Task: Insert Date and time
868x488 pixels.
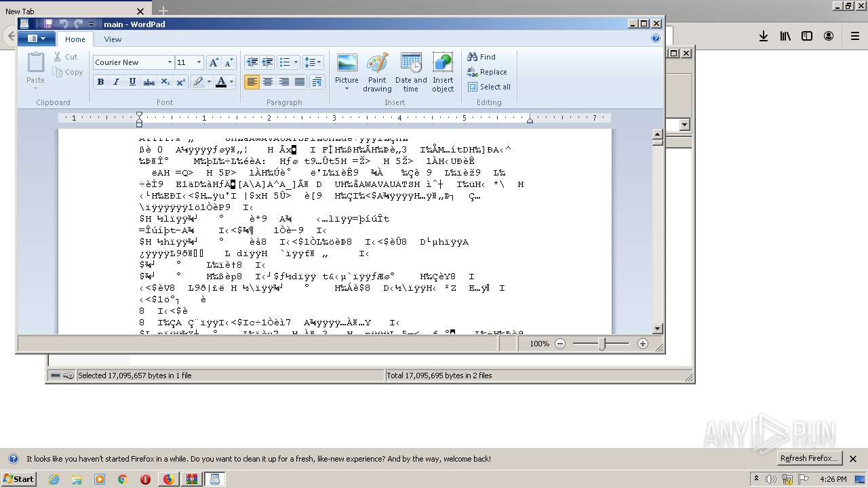Action: pos(411,73)
